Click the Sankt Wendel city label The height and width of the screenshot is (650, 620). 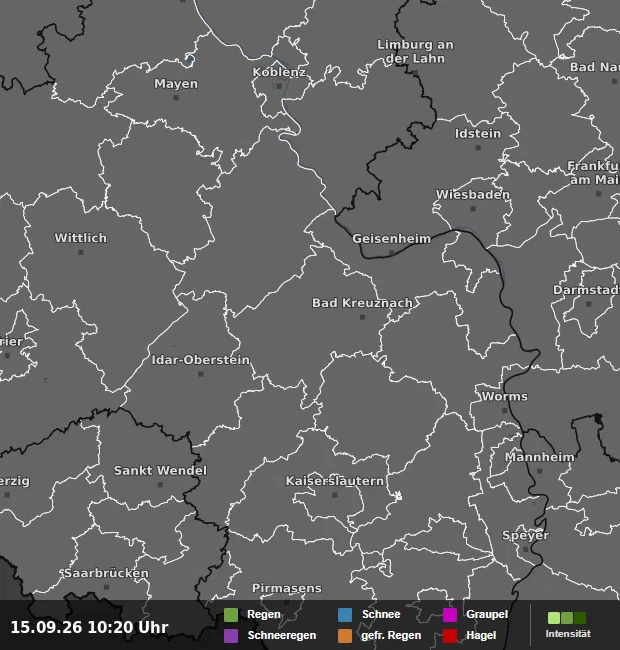(160, 471)
